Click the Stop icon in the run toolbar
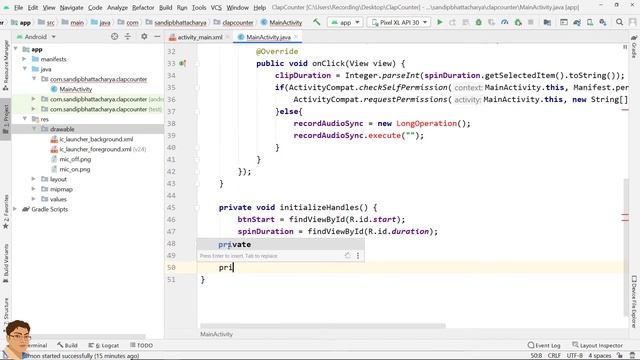The image size is (640, 360). click(x=531, y=22)
